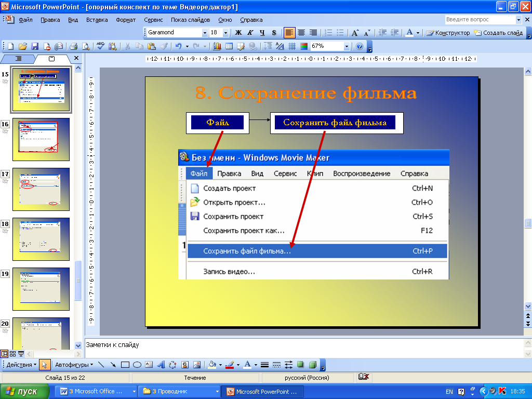The height and width of the screenshot is (399, 532).
Task: Toggle bold formatting Ж
Action: point(238,33)
